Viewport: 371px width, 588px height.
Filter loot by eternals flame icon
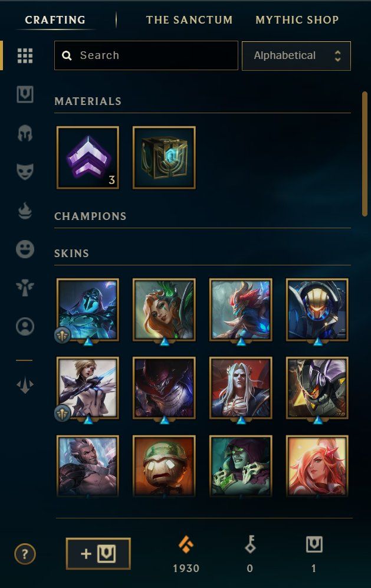click(25, 211)
